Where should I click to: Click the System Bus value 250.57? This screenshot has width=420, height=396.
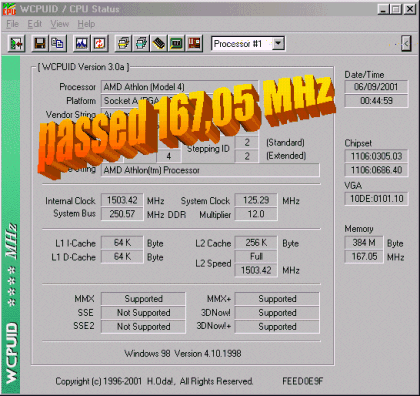click(122, 214)
